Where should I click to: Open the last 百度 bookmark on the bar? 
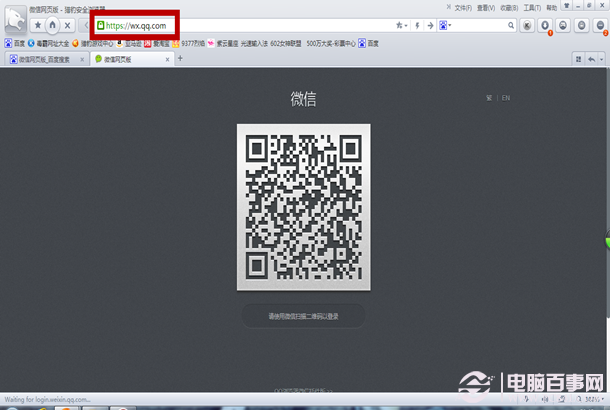368,43
